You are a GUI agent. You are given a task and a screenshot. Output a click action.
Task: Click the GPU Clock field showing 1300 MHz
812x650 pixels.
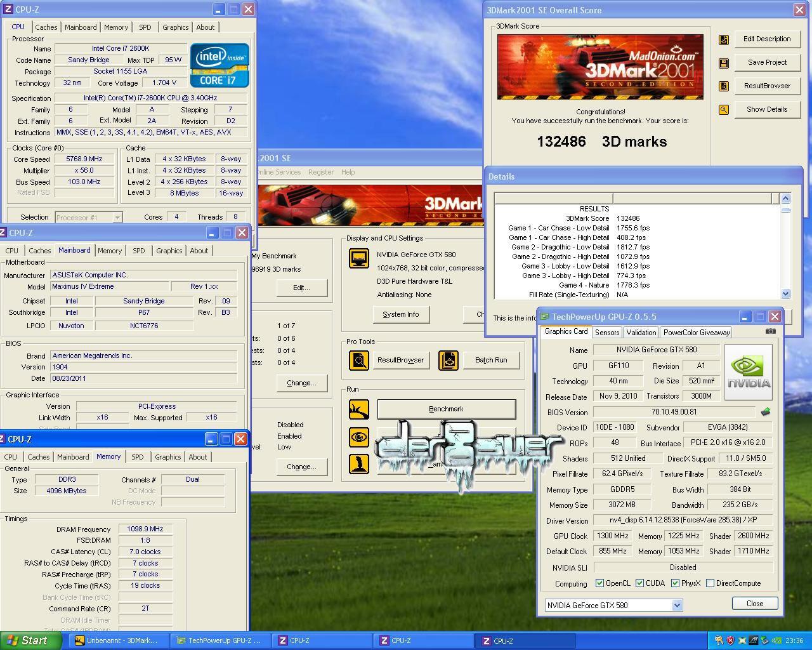click(613, 536)
